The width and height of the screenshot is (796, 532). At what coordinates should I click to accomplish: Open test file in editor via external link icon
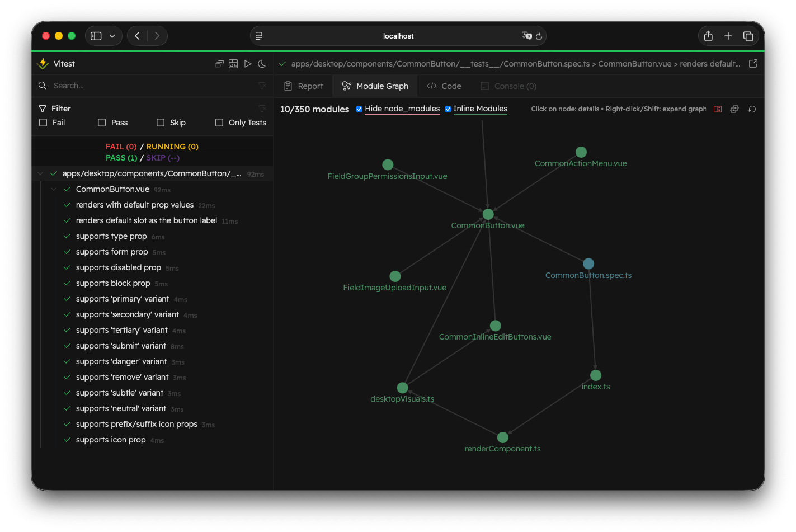[x=753, y=63]
